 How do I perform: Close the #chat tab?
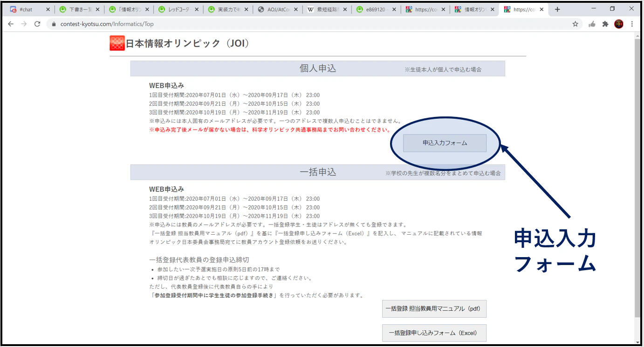click(48, 9)
